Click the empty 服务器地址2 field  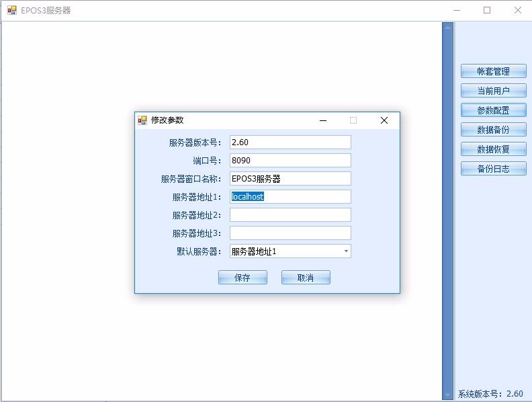[290, 215]
